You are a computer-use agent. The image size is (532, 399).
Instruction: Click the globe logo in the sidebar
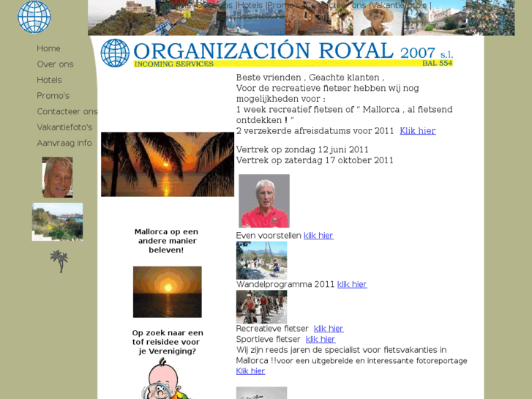(34, 17)
